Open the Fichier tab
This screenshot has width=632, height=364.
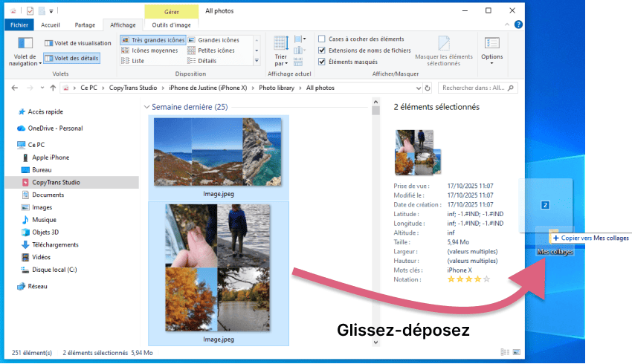click(x=19, y=25)
